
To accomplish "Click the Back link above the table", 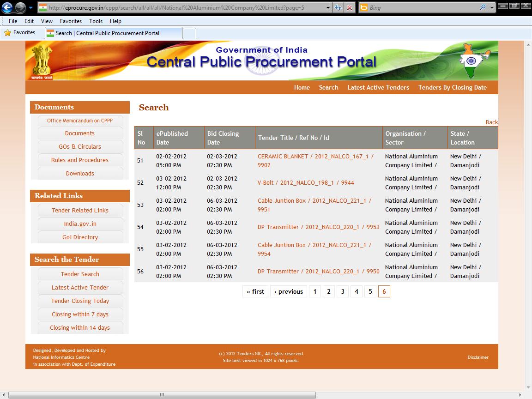I will click(x=492, y=122).
